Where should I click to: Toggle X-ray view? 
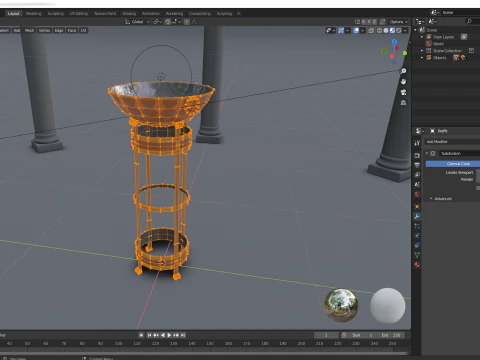371,30
